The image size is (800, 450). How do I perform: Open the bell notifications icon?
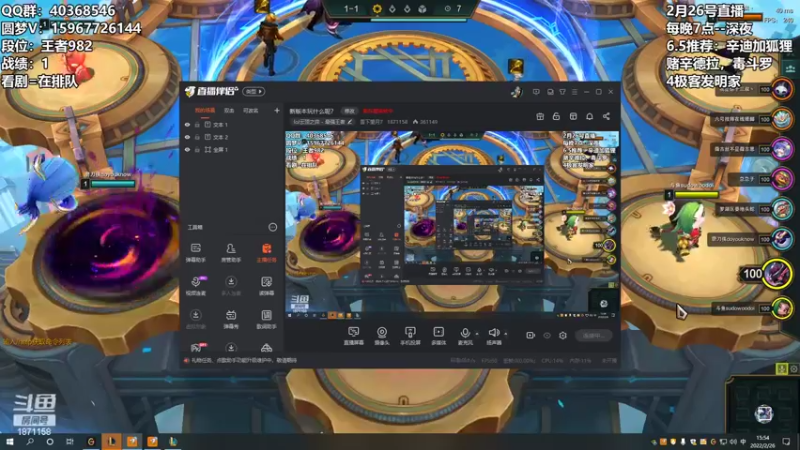coord(589,116)
